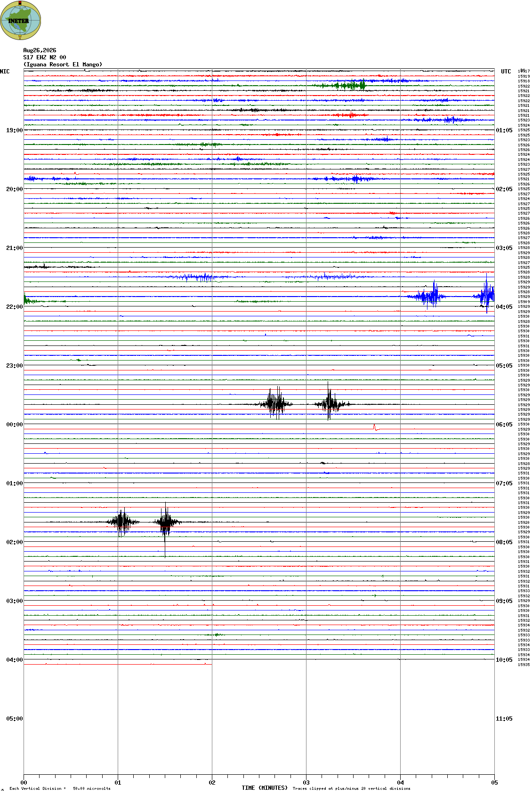Click the first black seismic burst on the 23:00 hour trace

click(x=276, y=404)
